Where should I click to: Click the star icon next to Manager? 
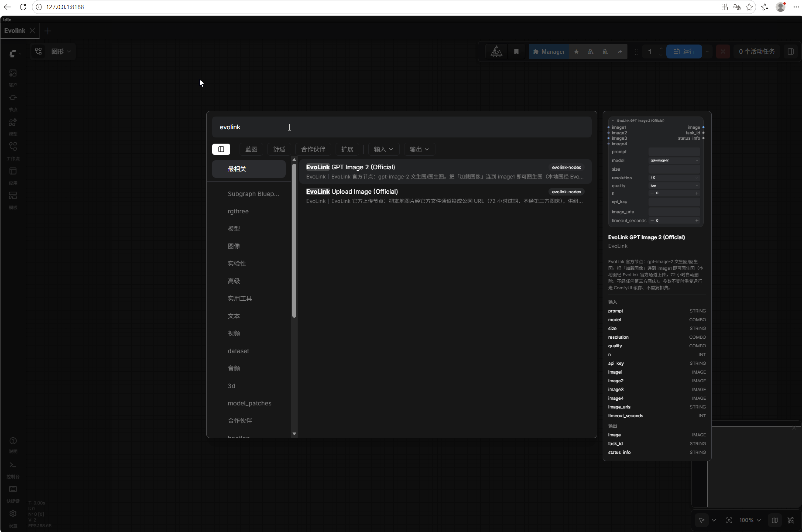point(576,51)
